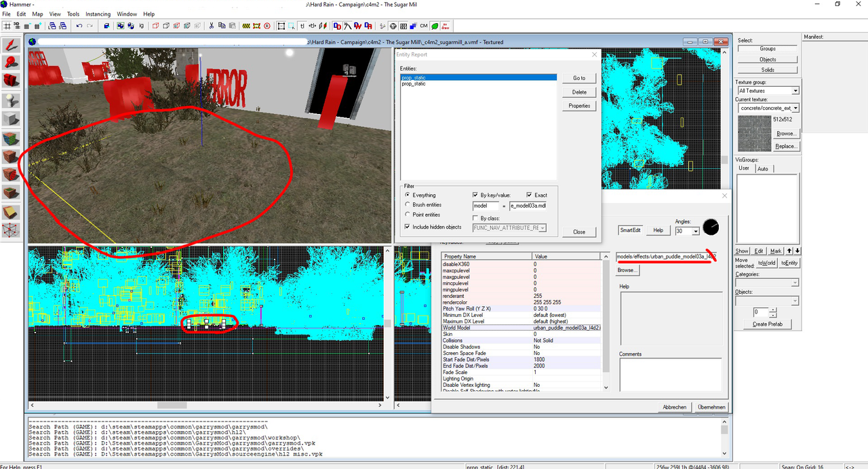The height and width of the screenshot is (469, 868).
Task: Click the prefab count stepper arrows
Action: [x=772, y=312]
